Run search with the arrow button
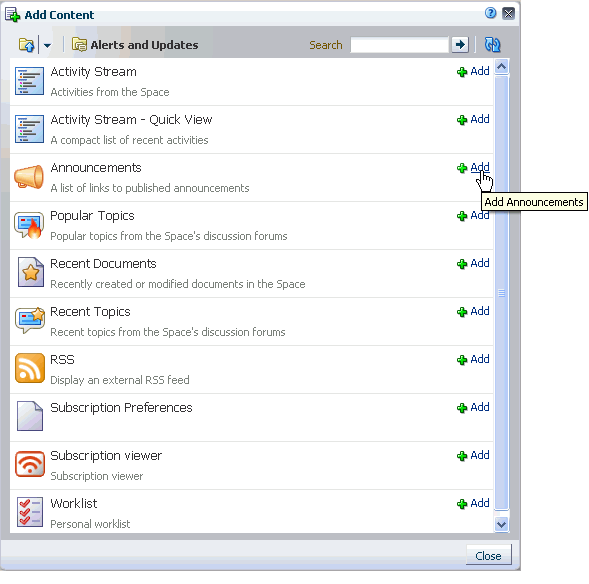The width and height of the screenshot is (589, 584). (x=460, y=45)
